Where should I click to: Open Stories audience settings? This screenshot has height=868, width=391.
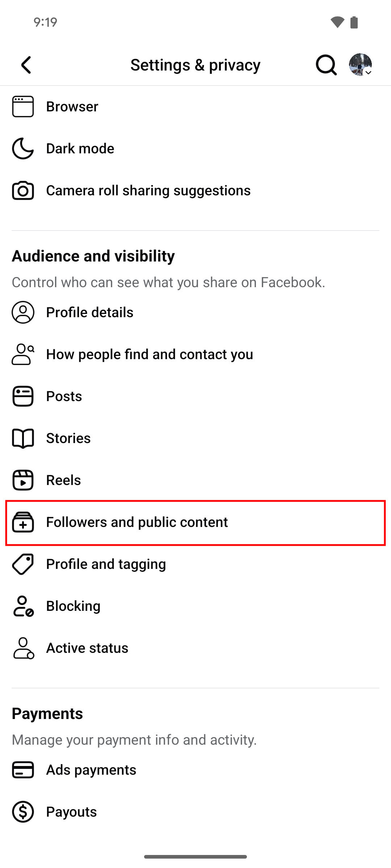click(x=68, y=438)
